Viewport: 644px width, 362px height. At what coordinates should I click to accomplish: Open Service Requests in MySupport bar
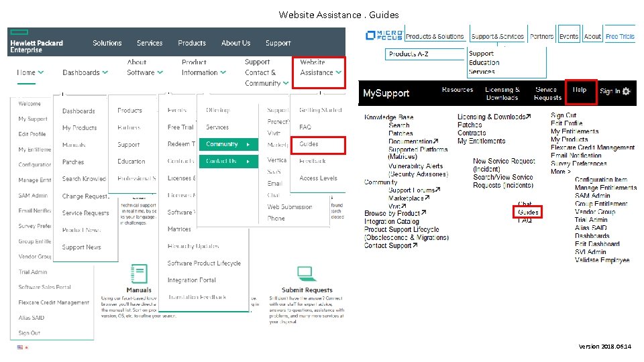point(547,94)
